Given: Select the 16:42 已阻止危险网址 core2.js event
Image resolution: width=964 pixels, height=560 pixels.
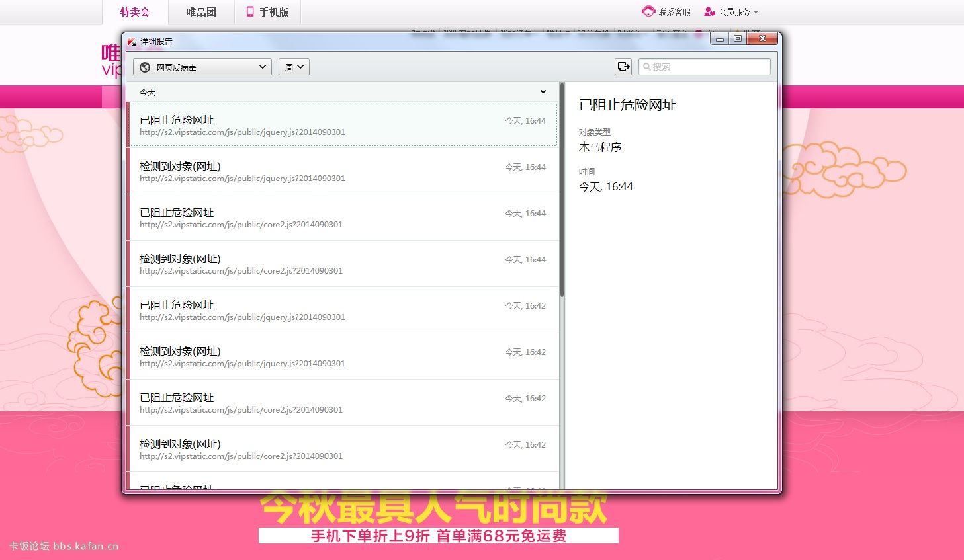Looking at the screenshot, I should [x=343, y=403].
